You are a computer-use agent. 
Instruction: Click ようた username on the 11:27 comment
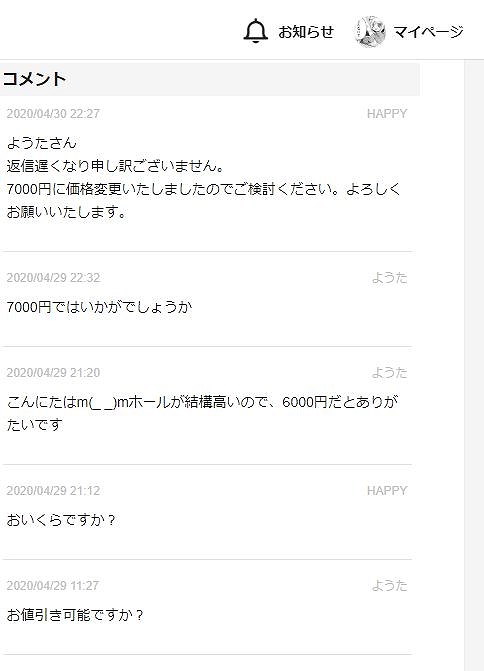coord(389,585)
